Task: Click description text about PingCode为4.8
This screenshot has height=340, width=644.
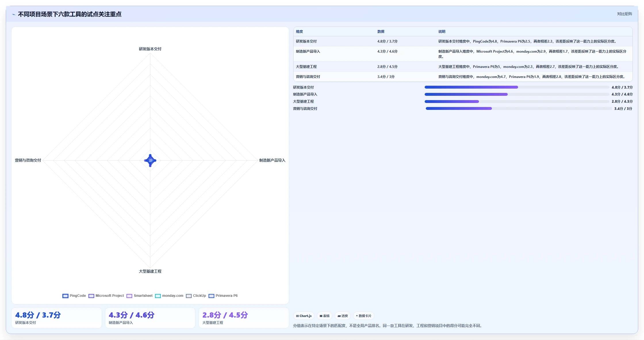Action: 527,41
